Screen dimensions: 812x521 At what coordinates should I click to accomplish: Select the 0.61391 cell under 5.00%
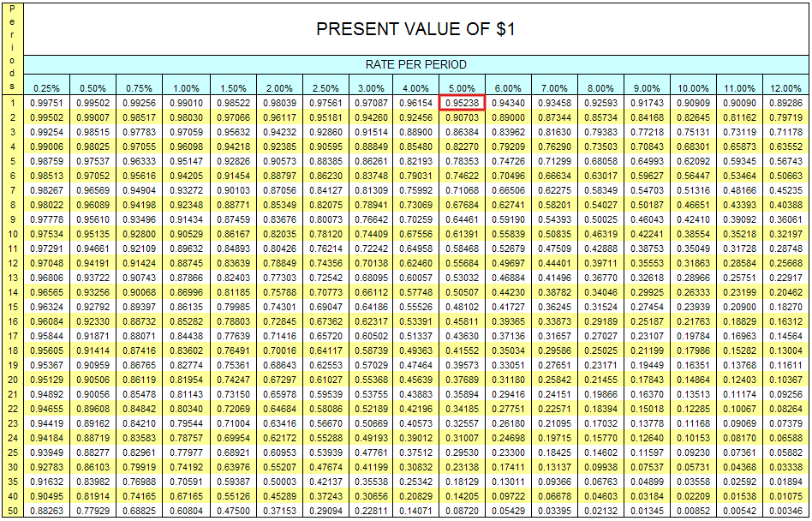pyautogui.click(x=462, y=234)
